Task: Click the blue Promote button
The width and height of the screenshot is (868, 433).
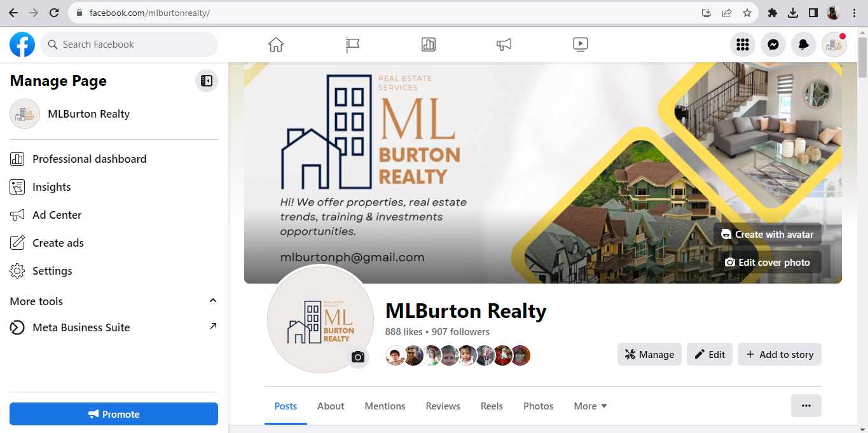Action: tap(114, 414)
